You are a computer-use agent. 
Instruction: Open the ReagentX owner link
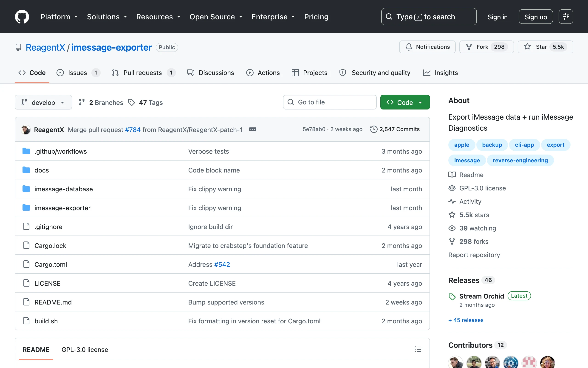[45, 47]
